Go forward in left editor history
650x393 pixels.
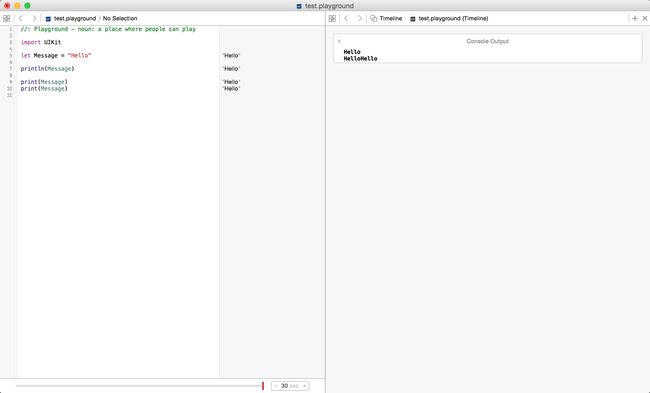34,18
